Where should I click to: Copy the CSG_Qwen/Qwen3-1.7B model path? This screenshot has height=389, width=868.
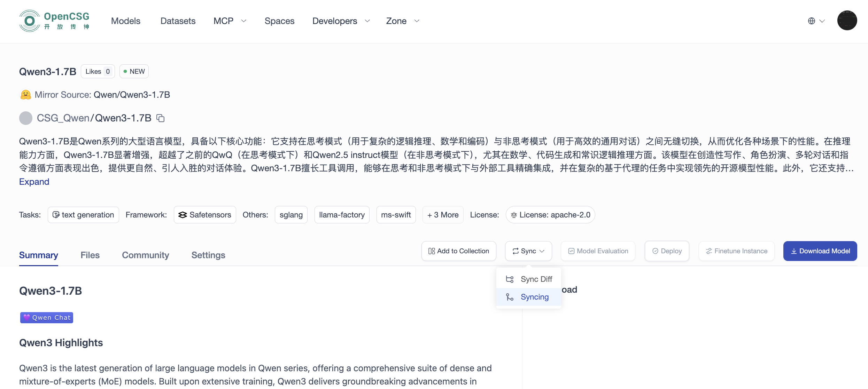point(160,118)
